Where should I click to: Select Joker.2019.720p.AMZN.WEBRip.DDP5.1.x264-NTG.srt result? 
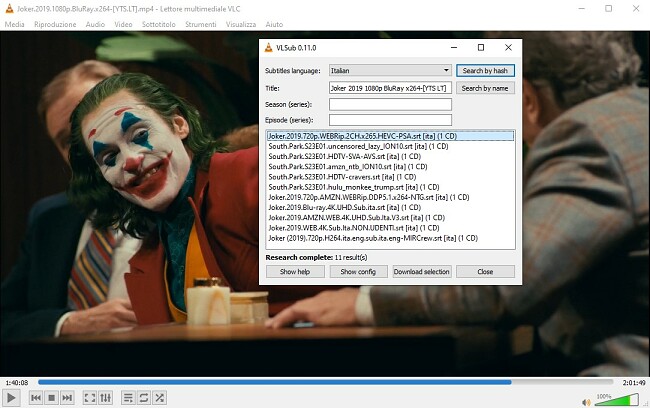coord(390,197)
